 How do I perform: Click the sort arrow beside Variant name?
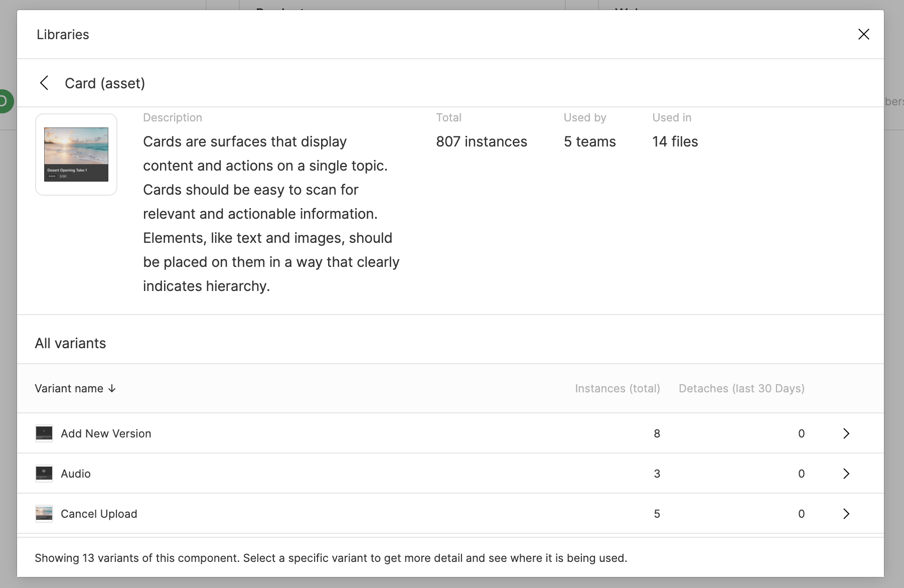112,388
